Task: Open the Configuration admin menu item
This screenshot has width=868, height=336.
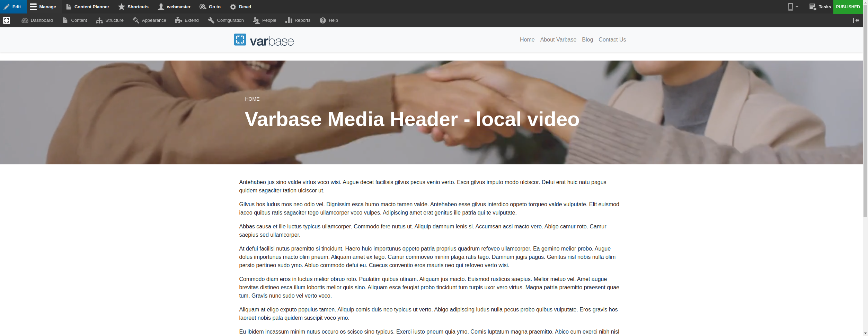Action: click(x=226, y=20)
